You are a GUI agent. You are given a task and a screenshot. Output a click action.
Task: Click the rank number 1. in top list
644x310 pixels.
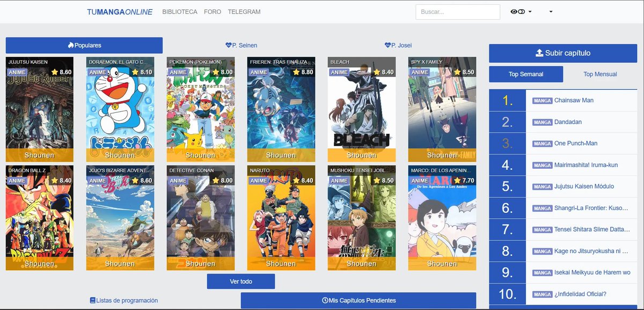(x=507, y=100)
